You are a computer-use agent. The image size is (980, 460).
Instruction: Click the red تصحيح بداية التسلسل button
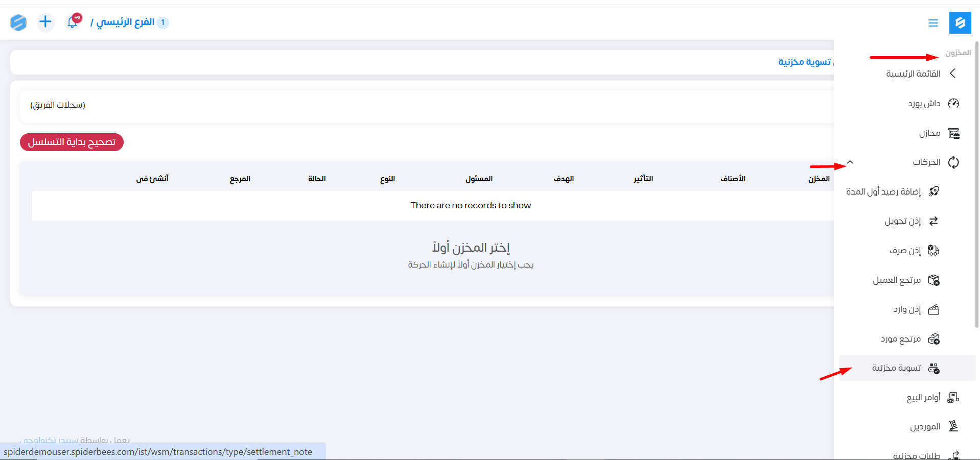click(72, 142)
